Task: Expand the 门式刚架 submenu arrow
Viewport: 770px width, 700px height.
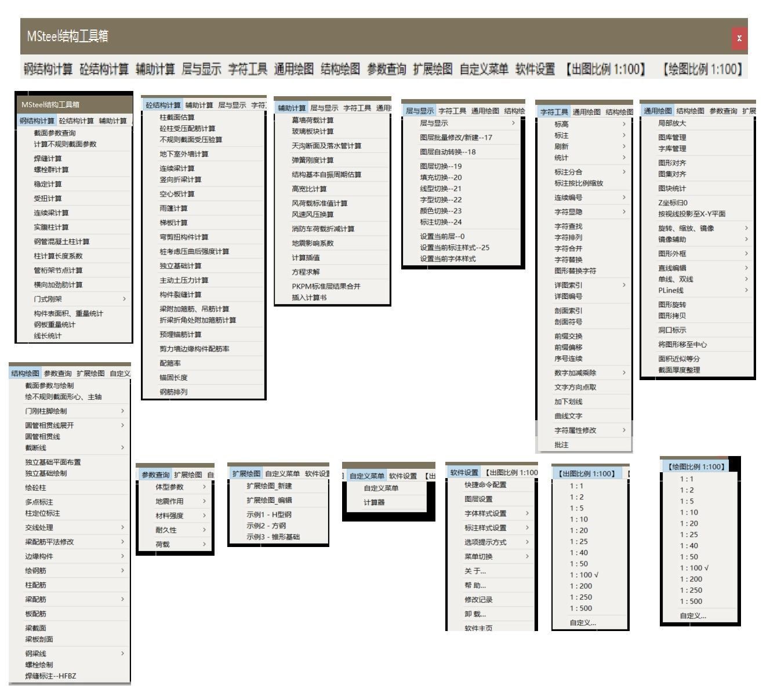Action: tap(124, 299)
